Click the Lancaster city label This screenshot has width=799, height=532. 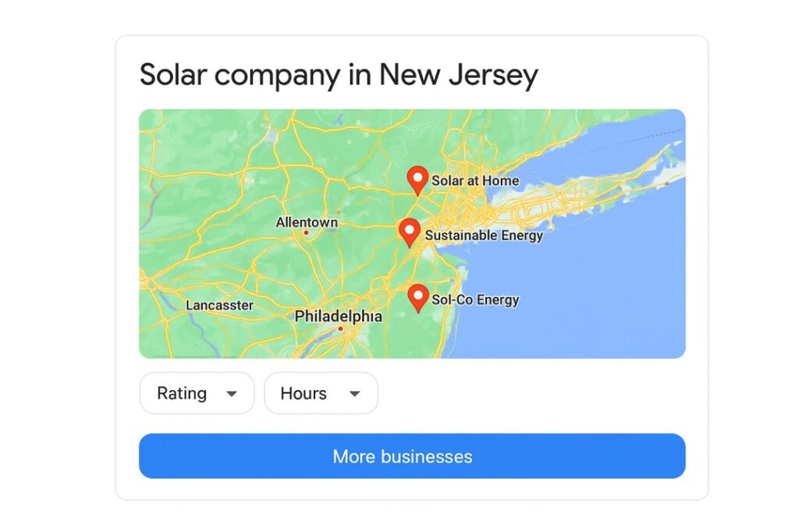(219, 306)
